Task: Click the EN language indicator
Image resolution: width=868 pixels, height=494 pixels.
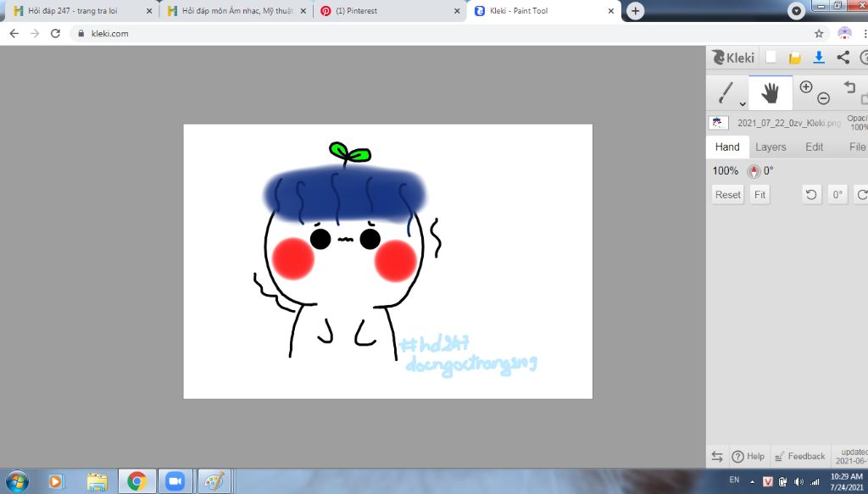Action: pyautogui.click(x=734, y=480)
